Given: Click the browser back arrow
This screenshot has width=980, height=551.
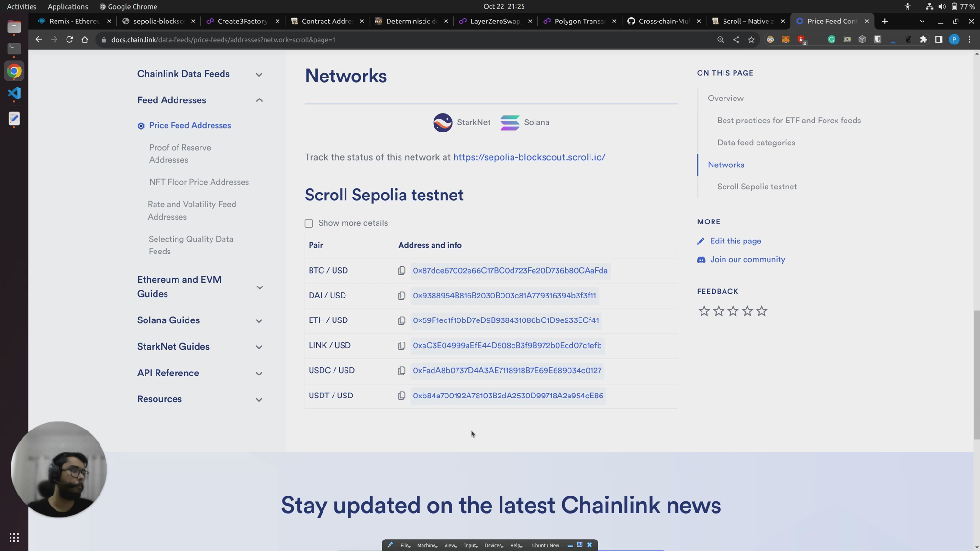Looking at the screenshot, I should 39,40.
